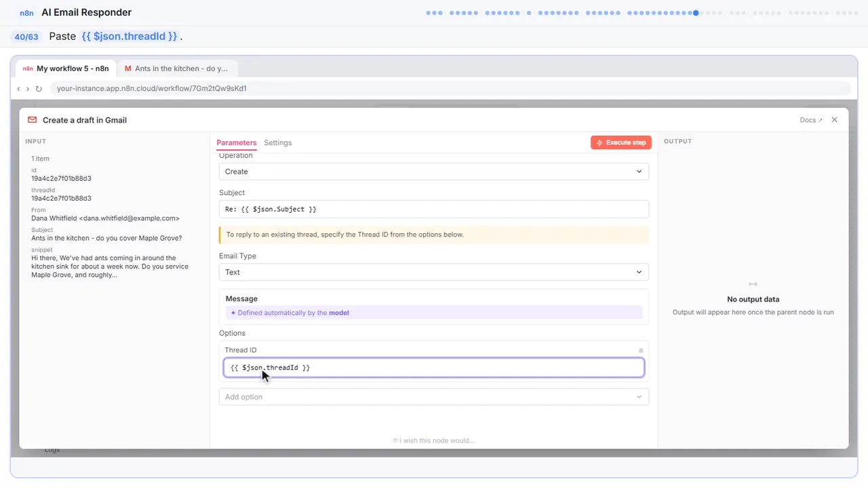Reload the page with the refresh icon
The image size is (868, 488).
click(x=39, y=88)
